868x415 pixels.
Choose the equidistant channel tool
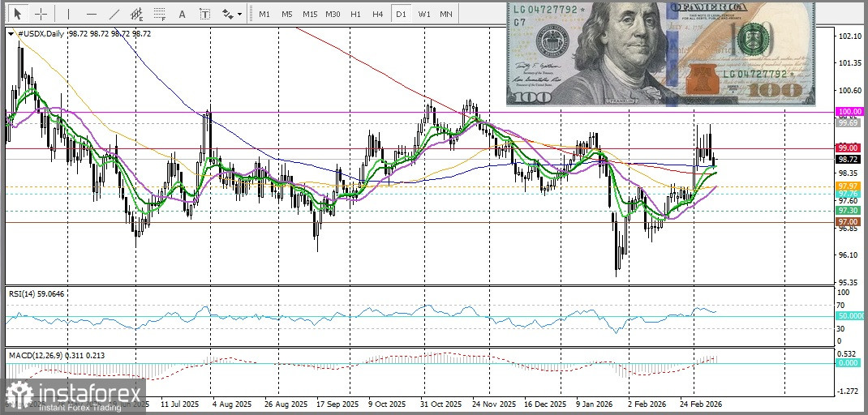136,14
